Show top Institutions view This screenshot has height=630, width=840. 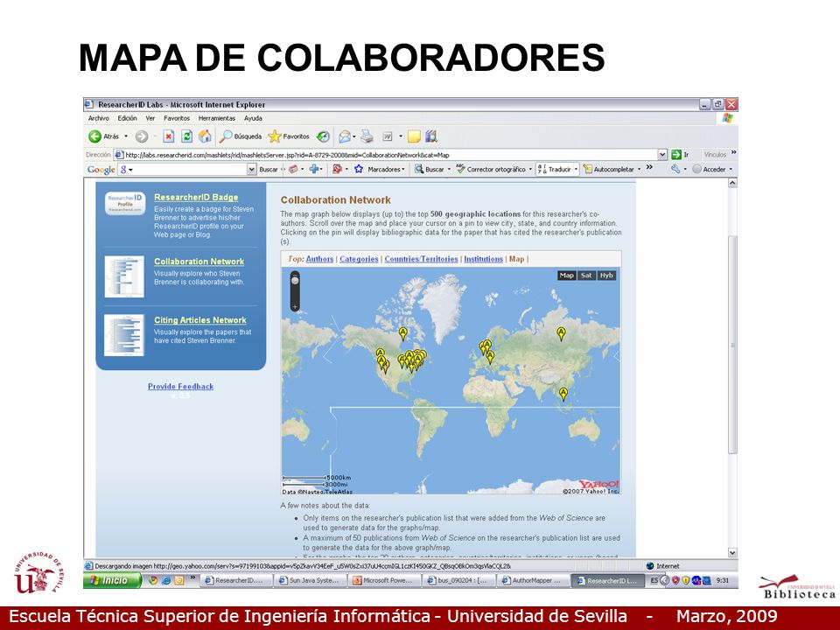coord(484,259)
